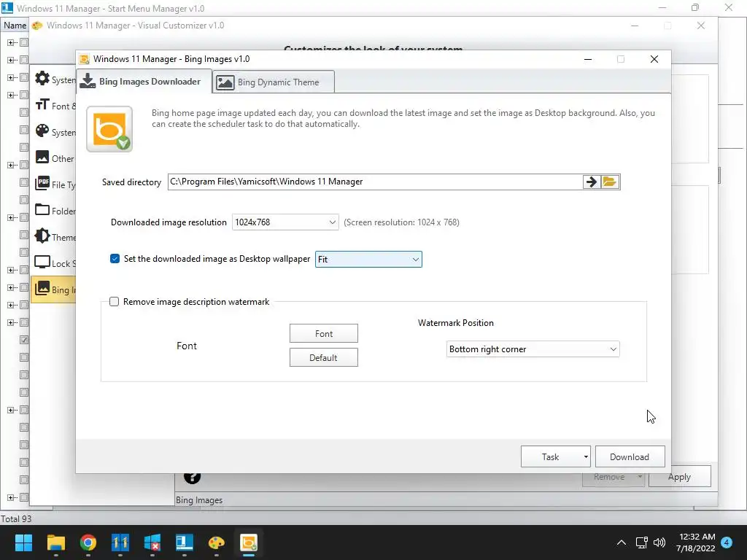Click the Bing Images taskbar icon
This screenshot has width=747, height=560.
click(249, 542)
